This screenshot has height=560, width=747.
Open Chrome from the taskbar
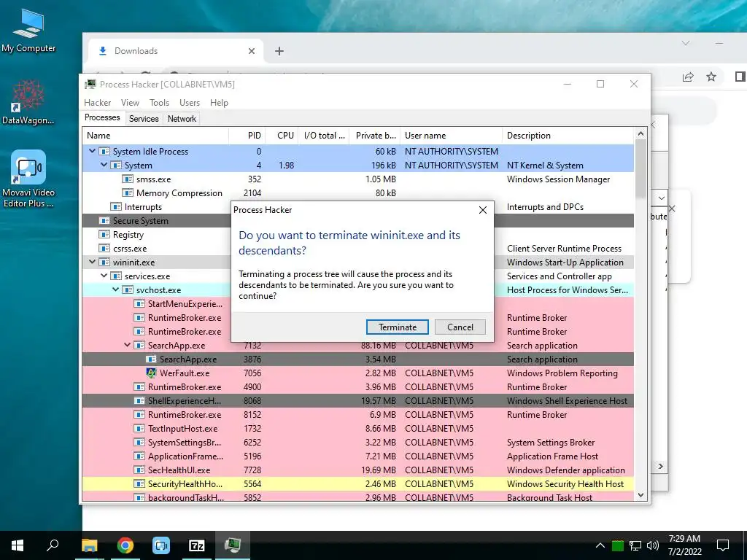125,545
